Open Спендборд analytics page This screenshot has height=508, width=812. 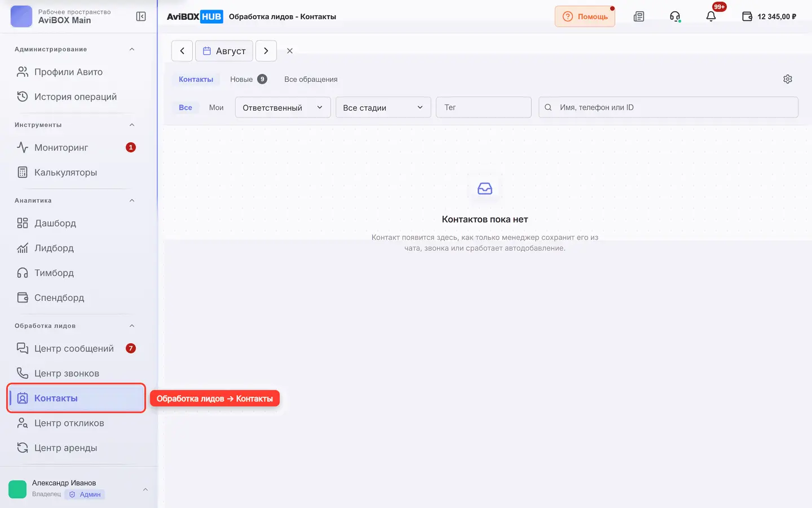point(76,297)
